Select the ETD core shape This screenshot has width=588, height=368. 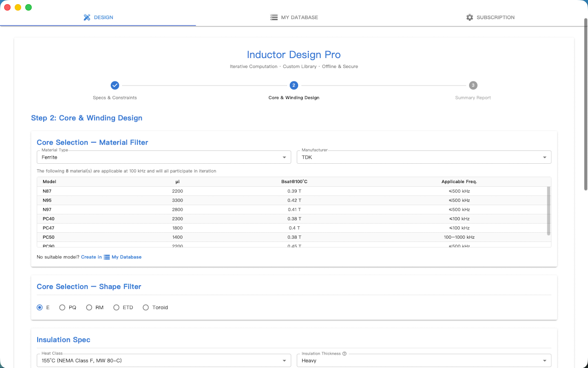(116, 307)
